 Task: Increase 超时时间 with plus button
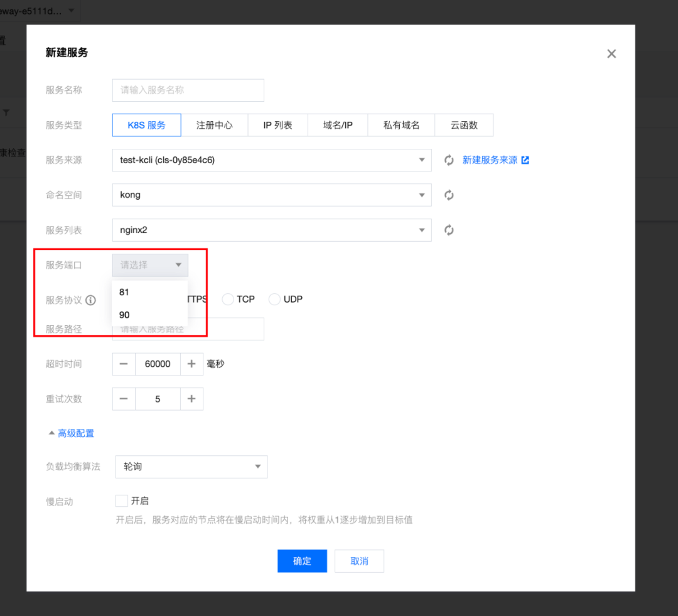(x=191, y=364)
